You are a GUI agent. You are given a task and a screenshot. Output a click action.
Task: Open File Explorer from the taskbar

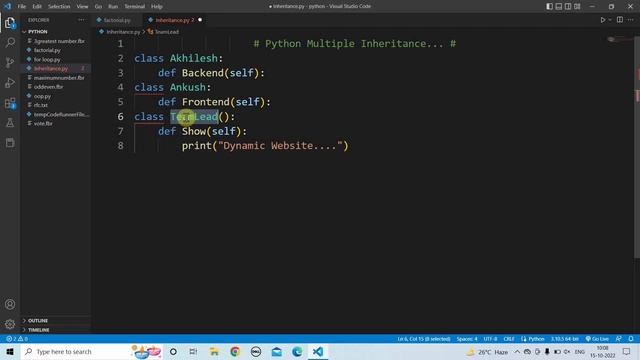pyautogui.click(x=214, y=351)
